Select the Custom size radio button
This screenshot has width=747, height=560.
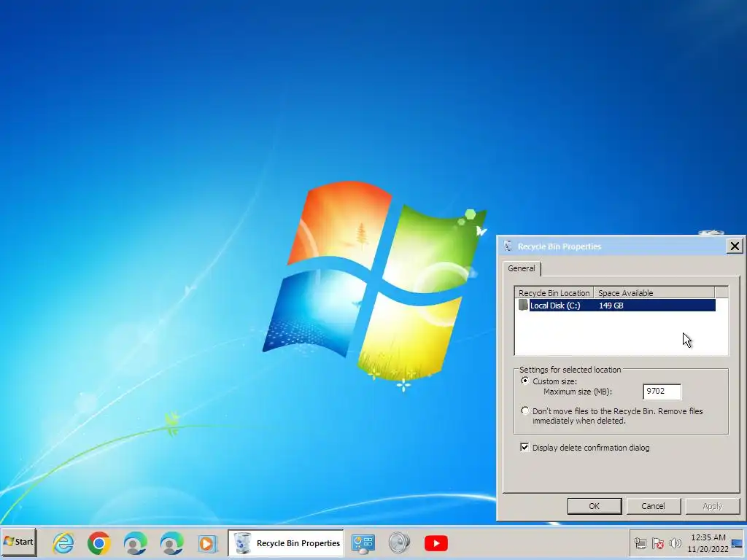(x=525, y=381)
